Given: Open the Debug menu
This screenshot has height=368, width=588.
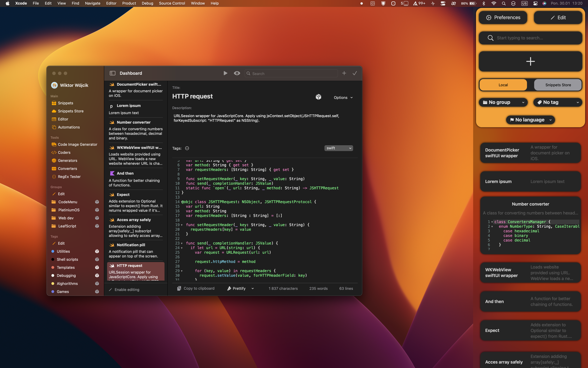Looking at the screenshot, I should [147, 3].
